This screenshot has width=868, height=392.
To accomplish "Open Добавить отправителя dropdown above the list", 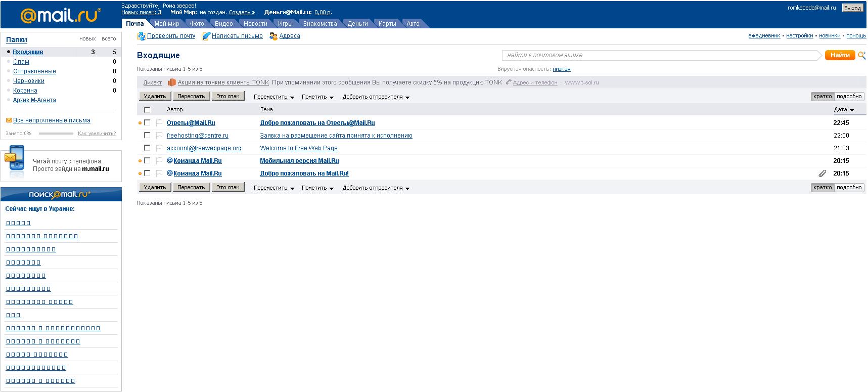I will pos(376,97).
